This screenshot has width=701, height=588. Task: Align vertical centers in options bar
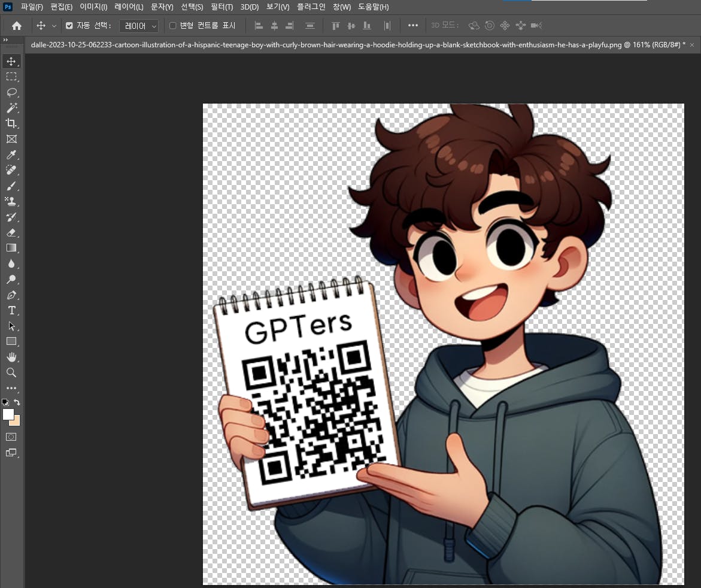pos(351,26)
